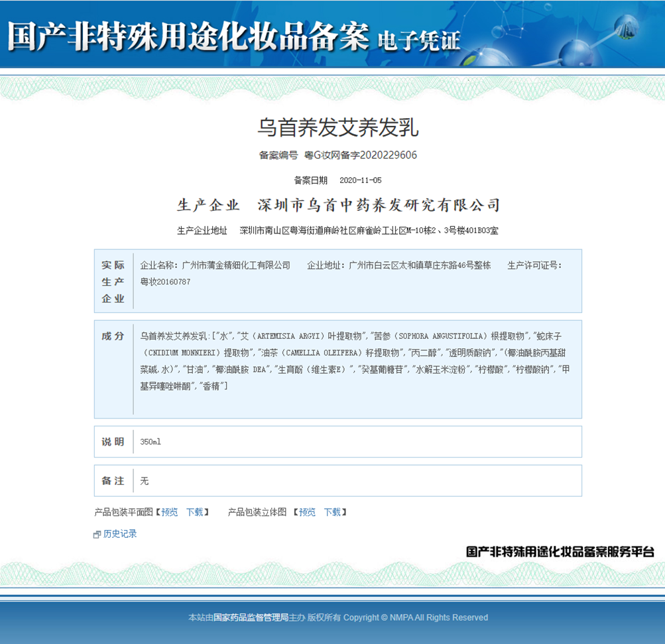The width and height of the screenshot is (665, 644).
Task: Click the banner title 国产非特殊用途化妆品备案
Action: (x=188, y=36)
